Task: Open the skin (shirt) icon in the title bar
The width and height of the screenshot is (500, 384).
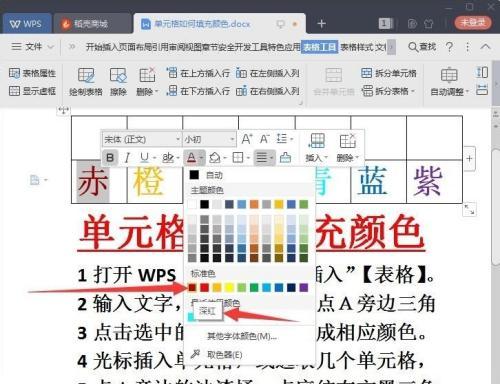Action: [x=429, y=24]
